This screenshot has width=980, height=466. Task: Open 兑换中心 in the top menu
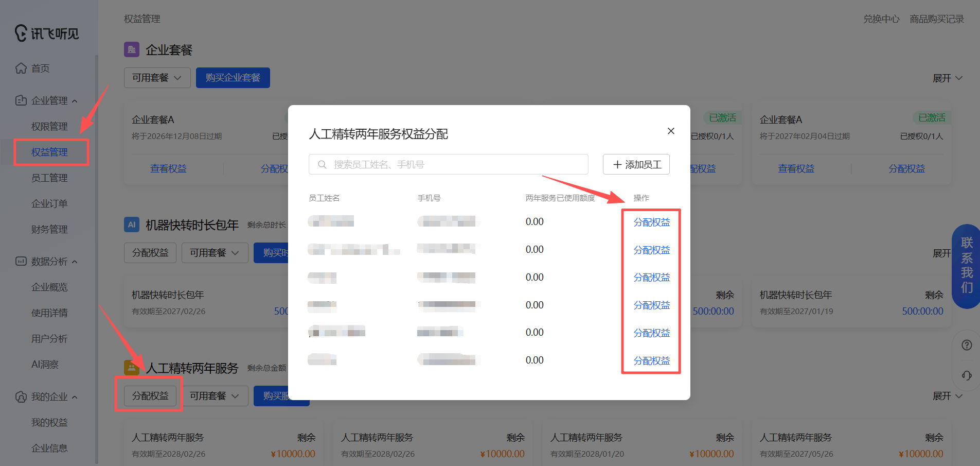tap(881, 19)
